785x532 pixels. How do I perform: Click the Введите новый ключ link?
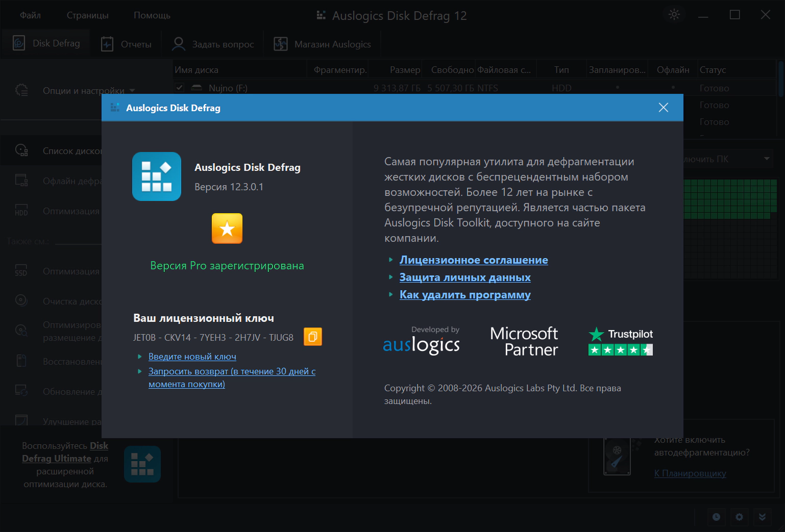click(x=192, y=357)
